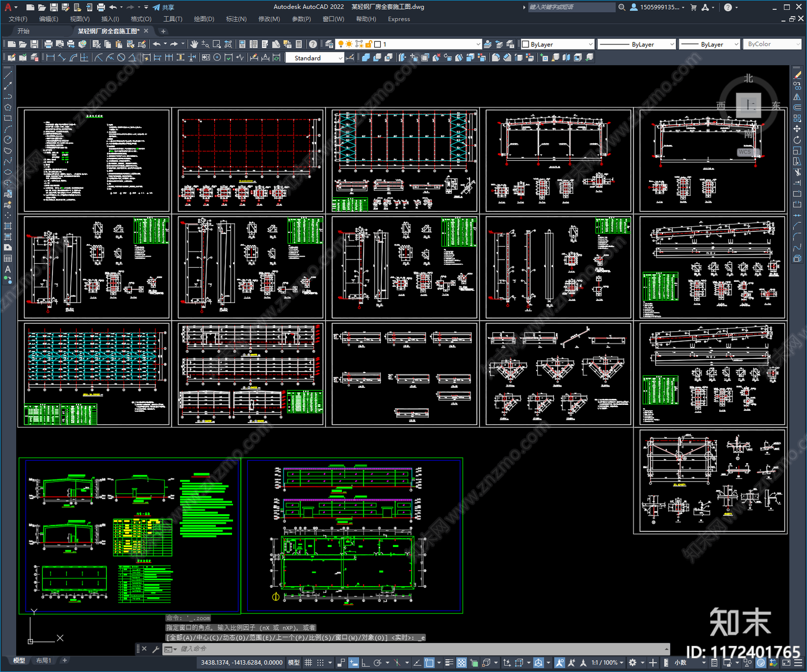Open Layer Properties Manager icon
Image resolution: width=807 pixels, height=672 pixels.
pos(329,44)
